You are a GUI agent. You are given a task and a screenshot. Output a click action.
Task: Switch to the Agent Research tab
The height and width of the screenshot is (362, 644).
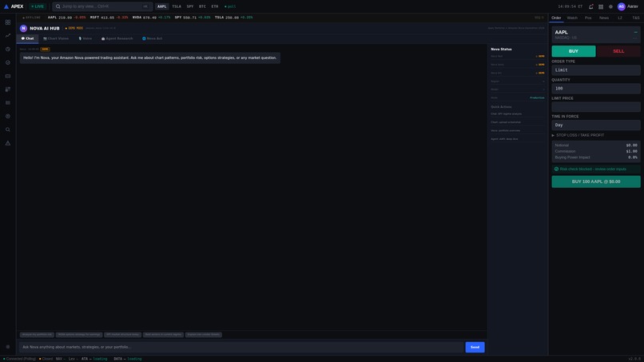[117, 38]
